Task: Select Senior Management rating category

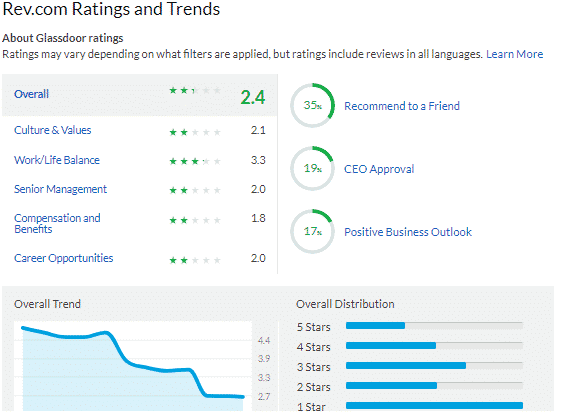Action: pos(61,189)
